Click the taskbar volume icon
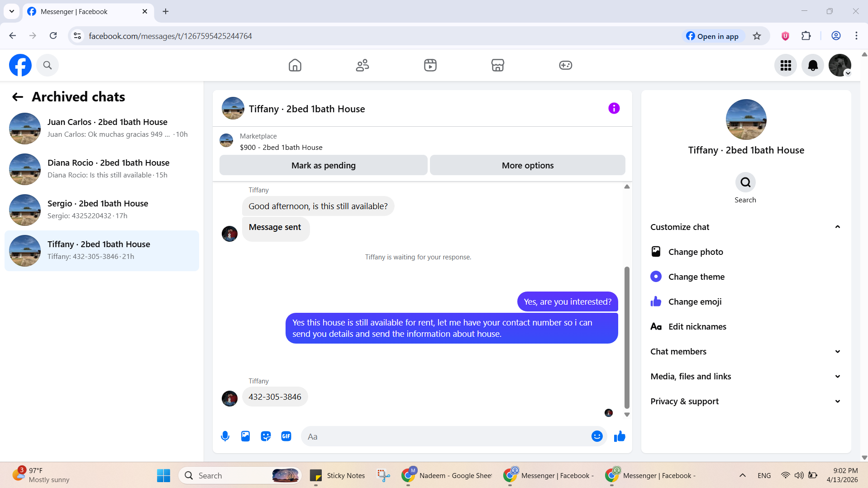Screen dimensions: 868x488 [799, 475]
